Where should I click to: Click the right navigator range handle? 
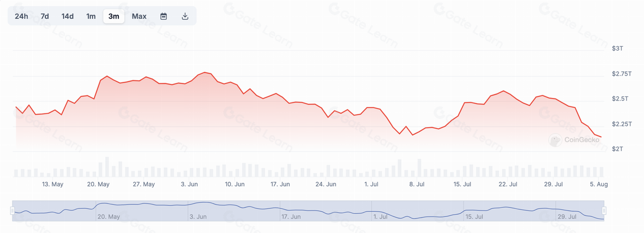tap(604, 211)
